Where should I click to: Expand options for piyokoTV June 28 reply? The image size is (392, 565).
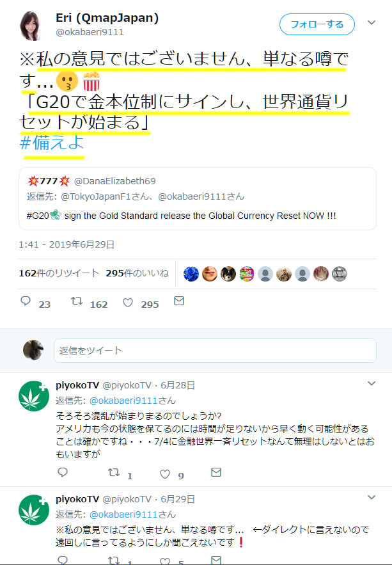click(x=372, y=383)
